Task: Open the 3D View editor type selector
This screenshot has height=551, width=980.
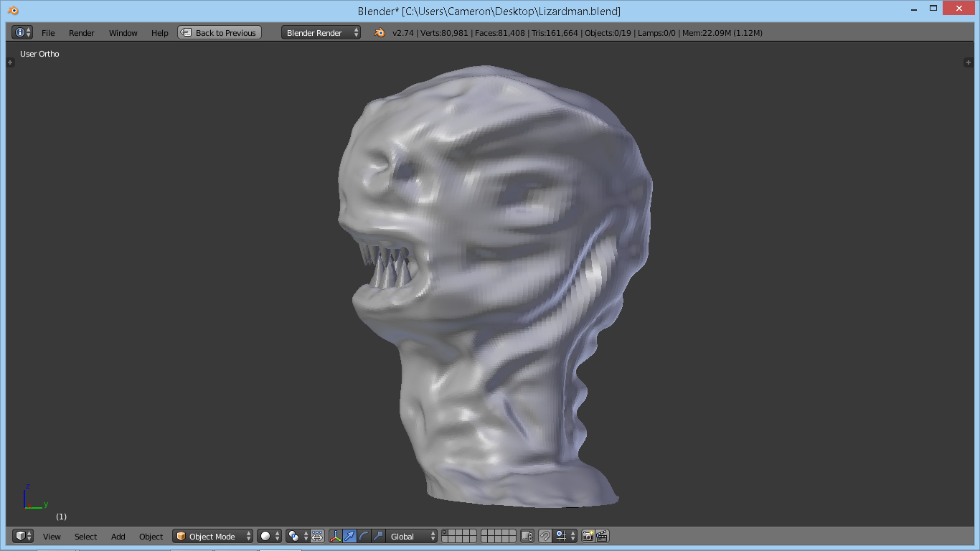Action: pyautogui.click(x=23, y=536)
